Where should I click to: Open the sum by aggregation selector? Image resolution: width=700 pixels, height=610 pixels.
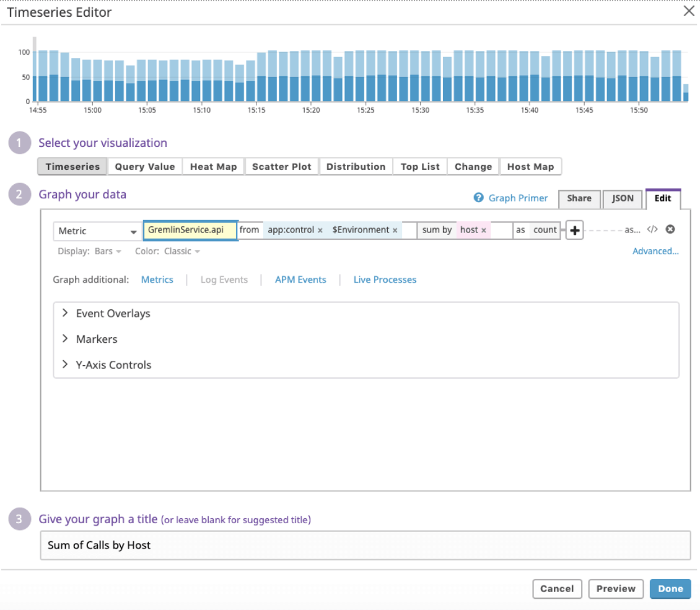437,230
